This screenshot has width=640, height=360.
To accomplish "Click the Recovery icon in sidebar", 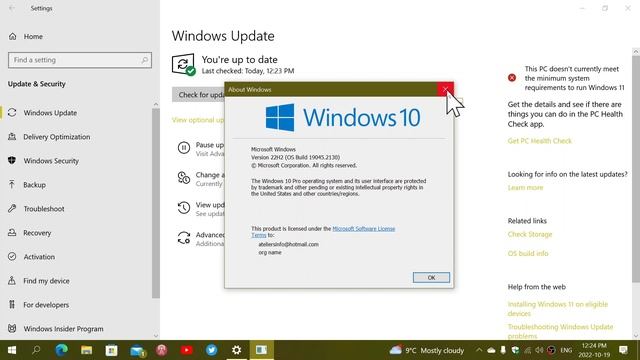I will click(12, 233).
